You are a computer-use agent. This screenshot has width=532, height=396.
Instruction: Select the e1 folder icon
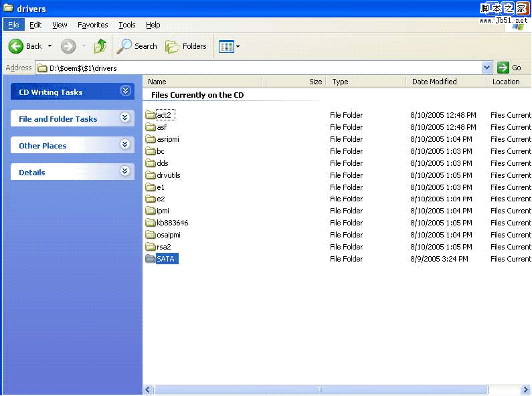[x=151, y=187]
